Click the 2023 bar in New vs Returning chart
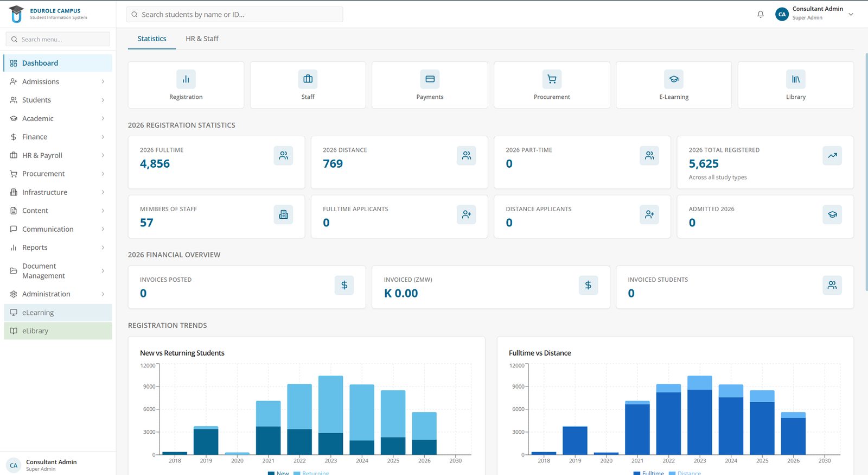 pos(331,415)
